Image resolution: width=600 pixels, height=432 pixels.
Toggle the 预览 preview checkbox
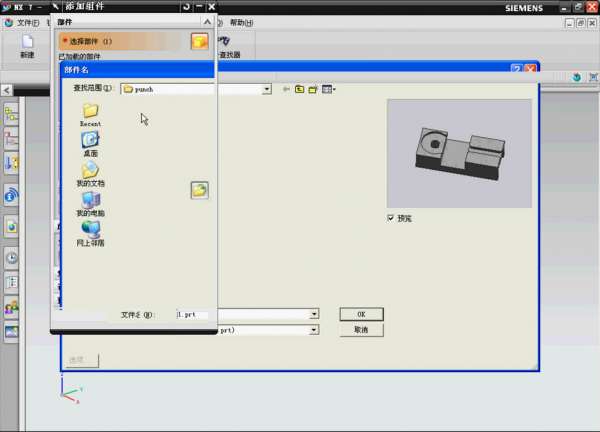tap(390, 218)
